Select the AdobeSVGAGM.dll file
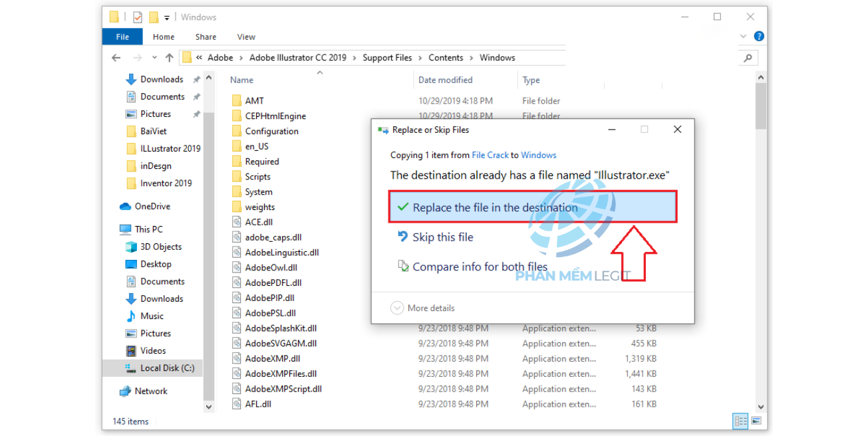The width and height of the screenshot is (868, 436). point(281,344)
